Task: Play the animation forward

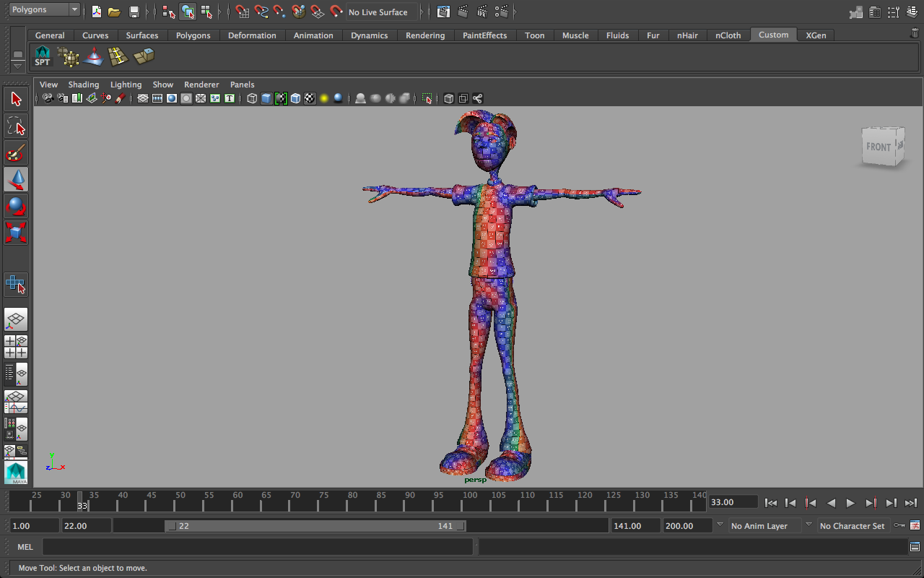Action: [850, 502]
